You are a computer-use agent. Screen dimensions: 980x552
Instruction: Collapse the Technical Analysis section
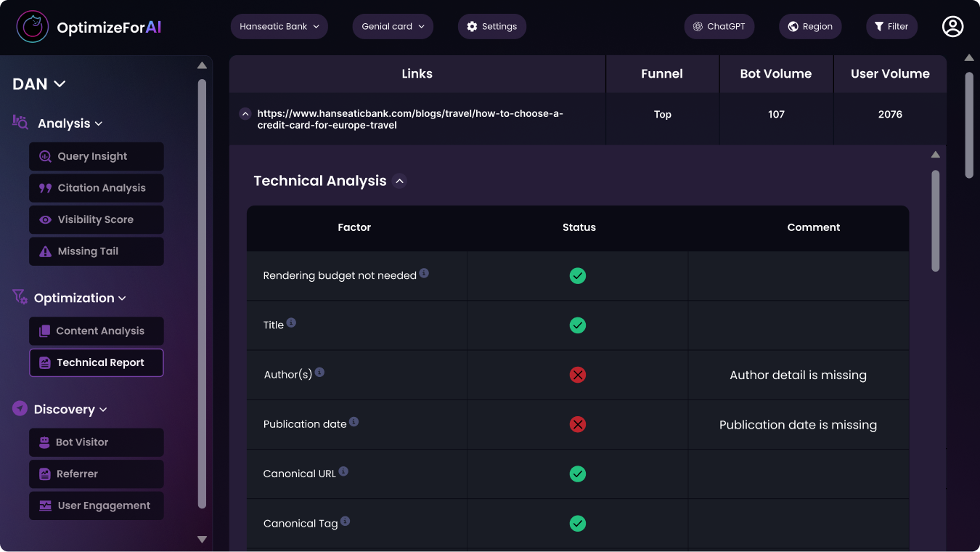(x=399, y=182)
